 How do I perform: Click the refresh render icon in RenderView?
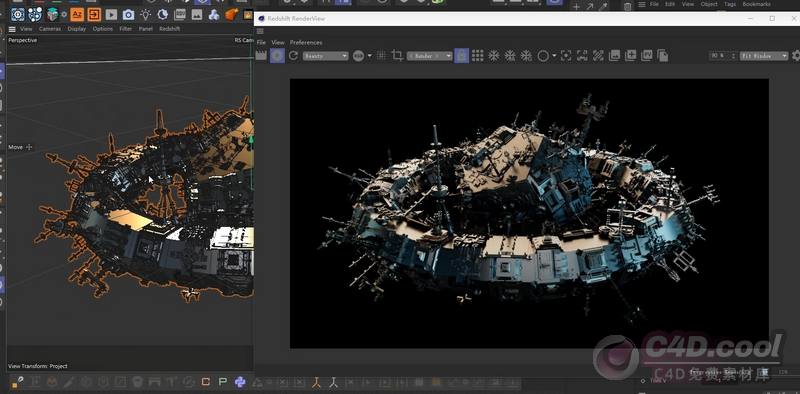[x=293, y=55]
